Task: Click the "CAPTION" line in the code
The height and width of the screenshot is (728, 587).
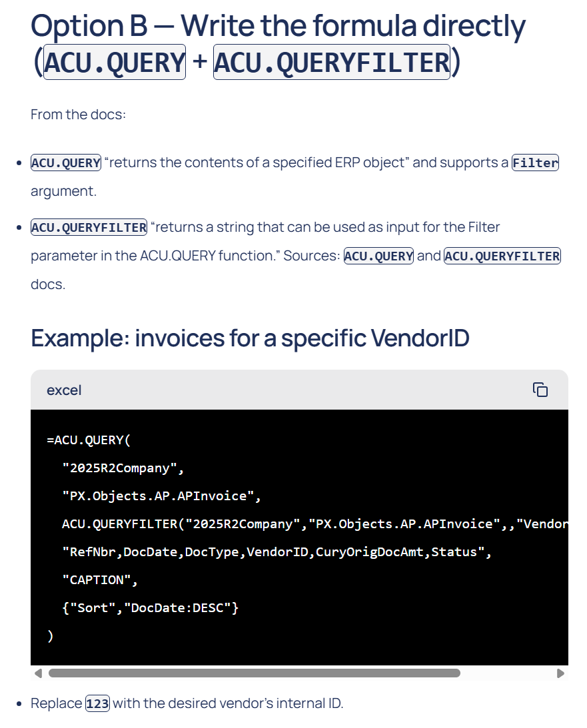Action: point(100,579)
